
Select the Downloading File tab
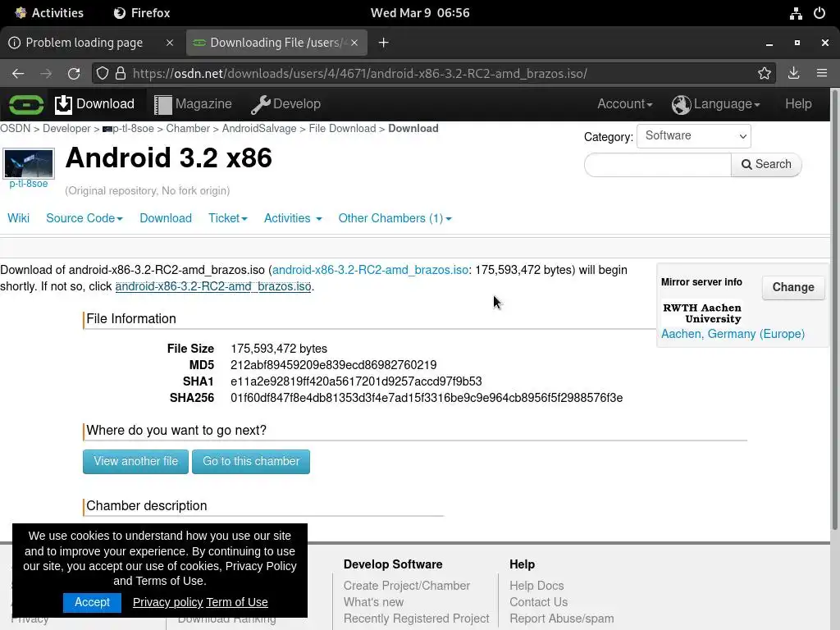(x=276, y=43)
